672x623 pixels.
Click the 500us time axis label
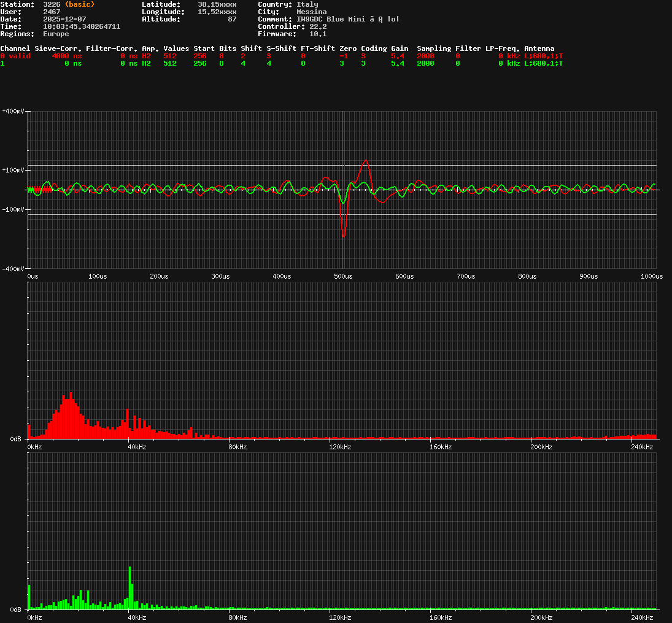click(x=342, y=277)
